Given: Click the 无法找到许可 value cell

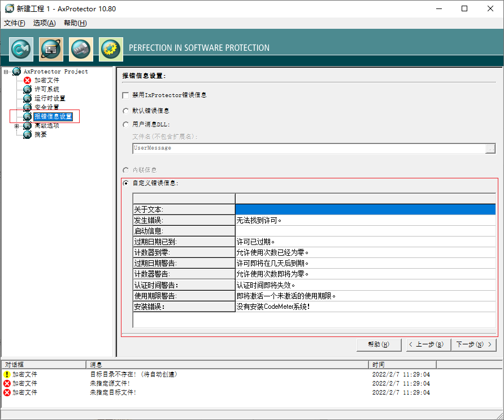Looking at the screenshot, I should pos(366,220).
